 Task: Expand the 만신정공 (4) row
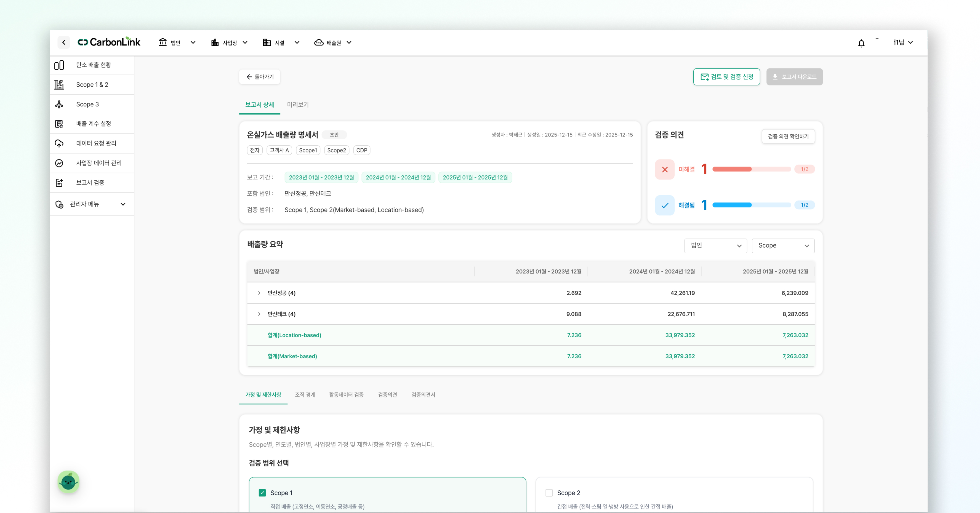point(259,293)
